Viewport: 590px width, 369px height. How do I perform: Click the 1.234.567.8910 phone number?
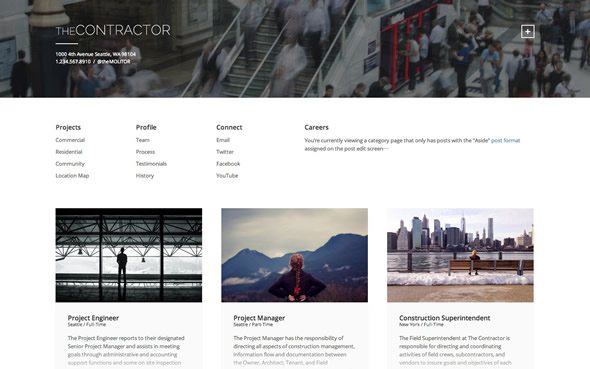click(73, 62)
